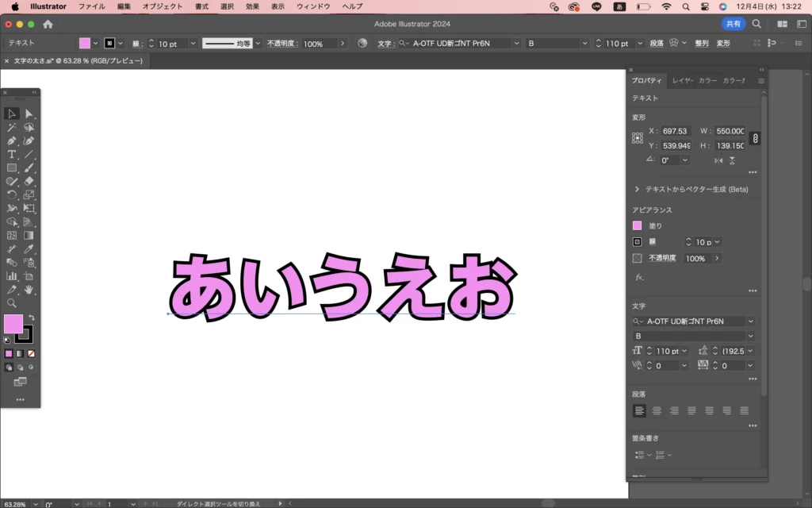Select the Rectangle tool
This screenshot has width=812, height=508.
pyautogui.click(x=12, y=167)
